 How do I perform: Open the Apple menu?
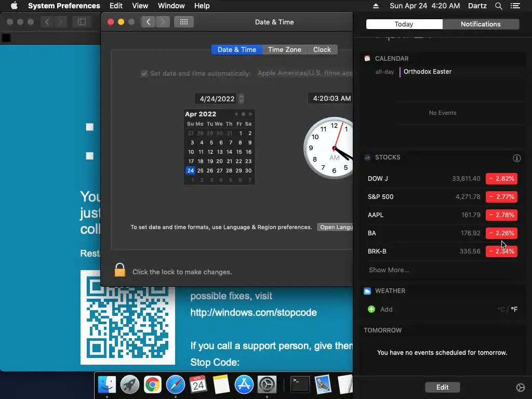click(14, 6)
